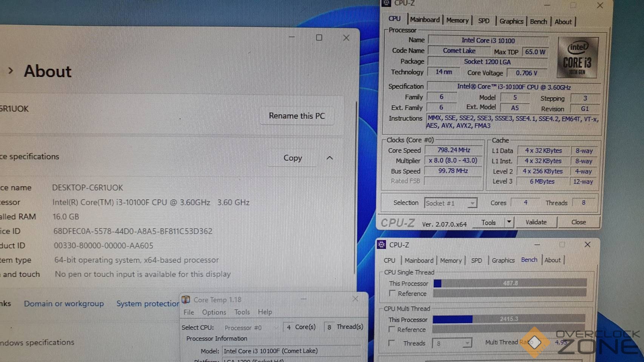Click the CPU-Z Instructions text box
Screen dimensions: 644x362
coord(513,122)
